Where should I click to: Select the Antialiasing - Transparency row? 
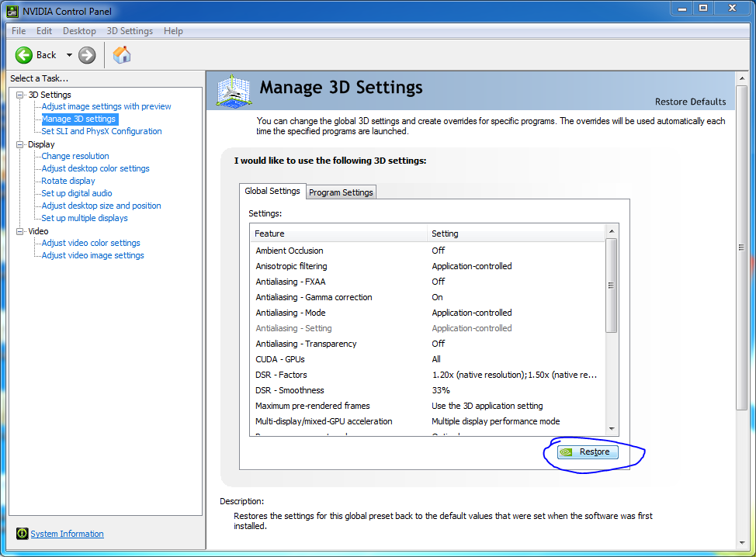428,344
